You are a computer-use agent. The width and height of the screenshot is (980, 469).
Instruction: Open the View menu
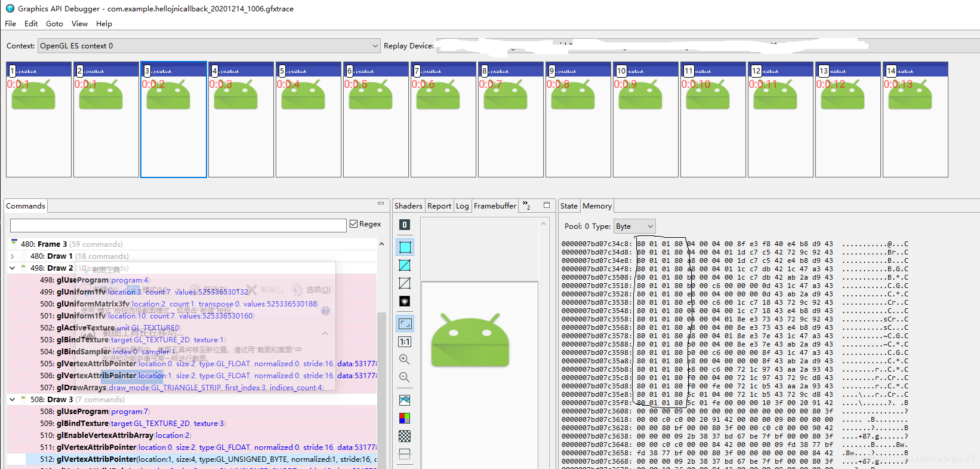(x=79, y=24)
